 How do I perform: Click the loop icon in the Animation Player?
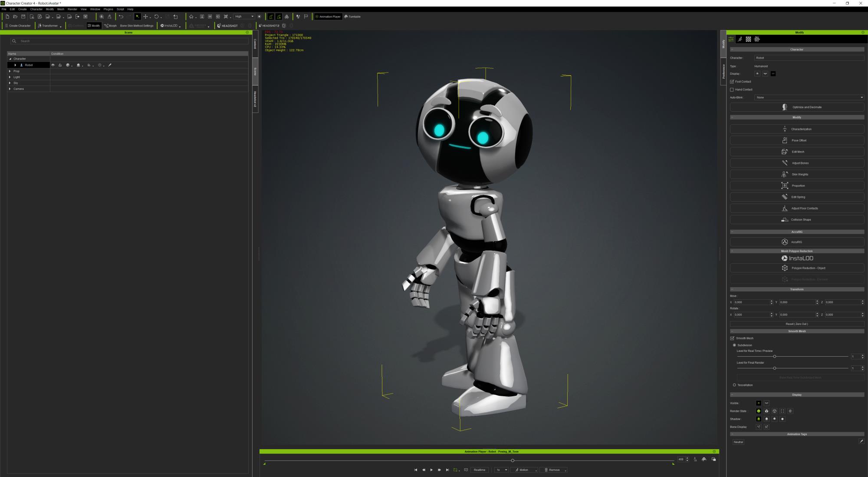(x=455, y=470)
